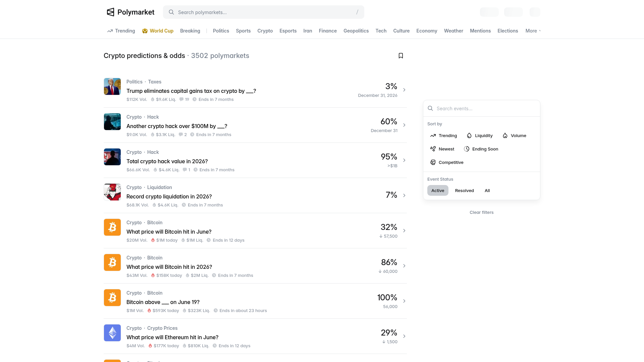Click the Trending arrow in navigation bar
This screenshot has height=362, width=644.
(x=110, y=31)
